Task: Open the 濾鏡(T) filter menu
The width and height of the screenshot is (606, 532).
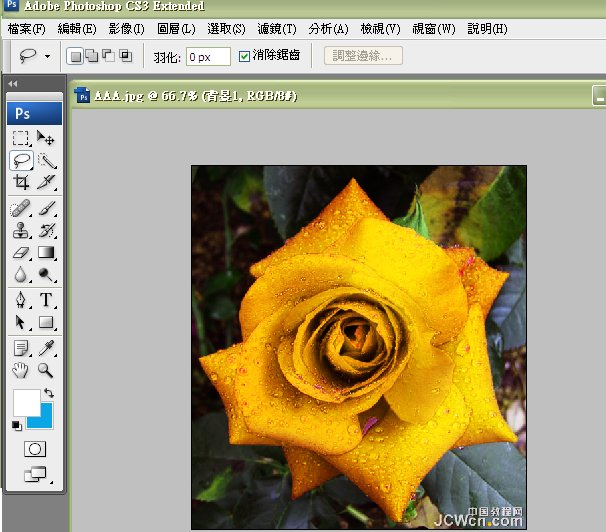Action: (277, 29)
